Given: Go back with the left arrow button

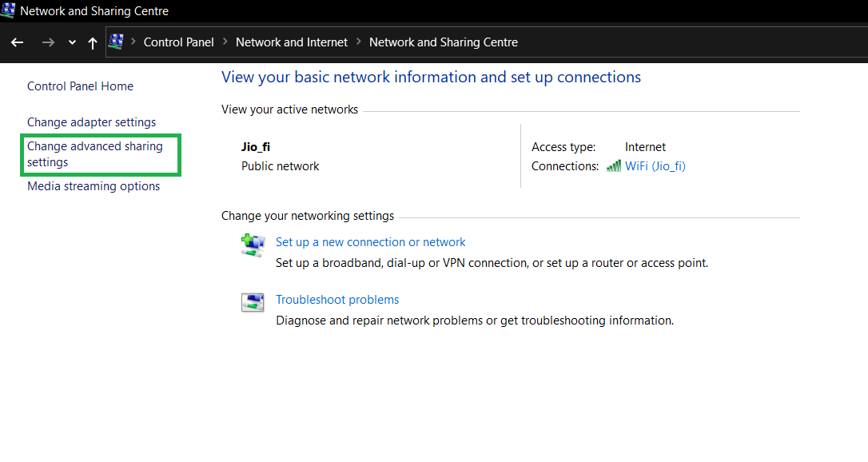Looking at the screenshot, I should [x=18, y=42].
